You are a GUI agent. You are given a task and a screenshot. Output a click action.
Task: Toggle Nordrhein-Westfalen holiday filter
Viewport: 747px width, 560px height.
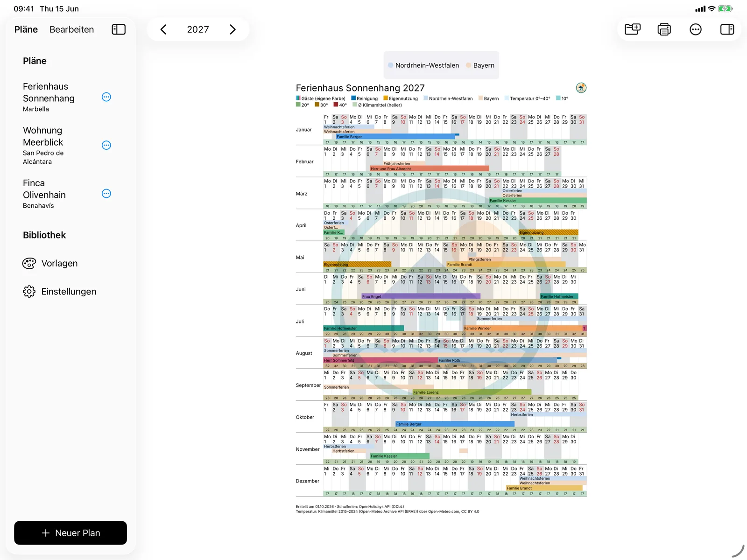(423, 65)
